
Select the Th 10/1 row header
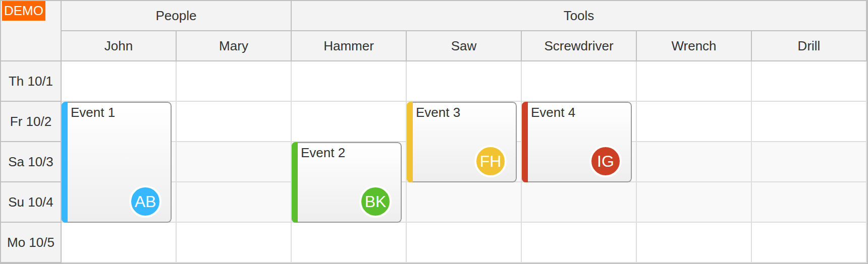tap(31, 81)
